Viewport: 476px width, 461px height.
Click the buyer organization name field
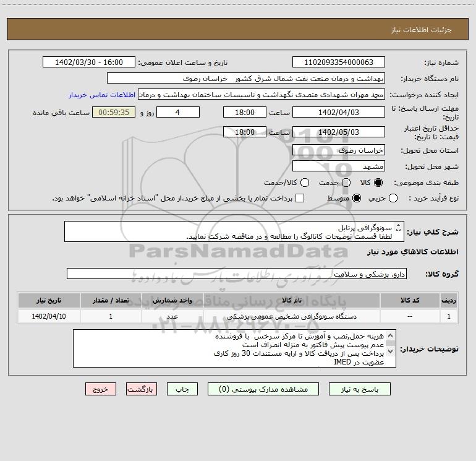coord(246,79)
